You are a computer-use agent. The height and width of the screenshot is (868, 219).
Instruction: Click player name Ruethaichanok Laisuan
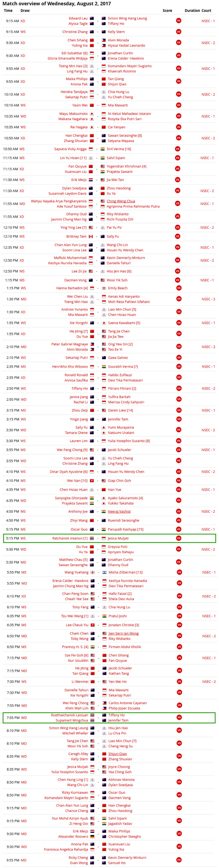click(x=70, y=715)
